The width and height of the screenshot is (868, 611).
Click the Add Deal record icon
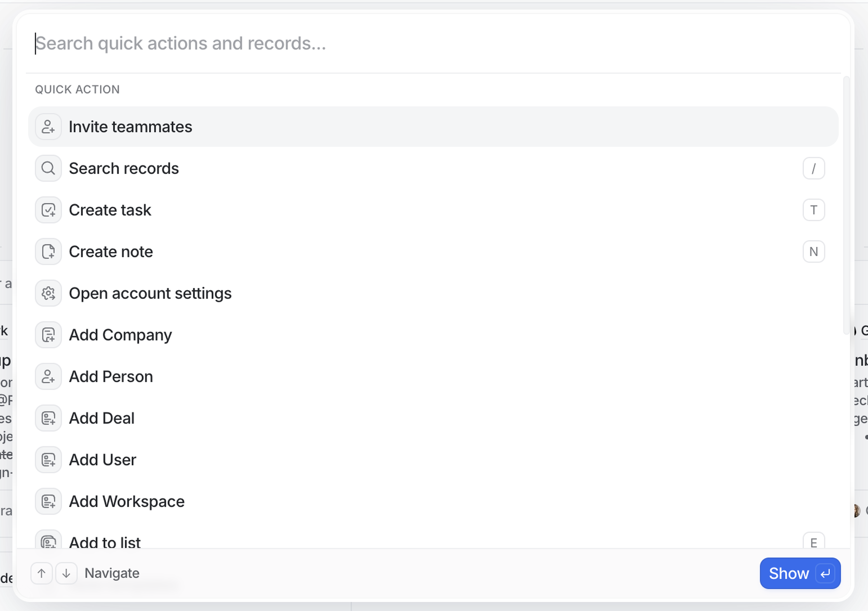click(48, 418)
